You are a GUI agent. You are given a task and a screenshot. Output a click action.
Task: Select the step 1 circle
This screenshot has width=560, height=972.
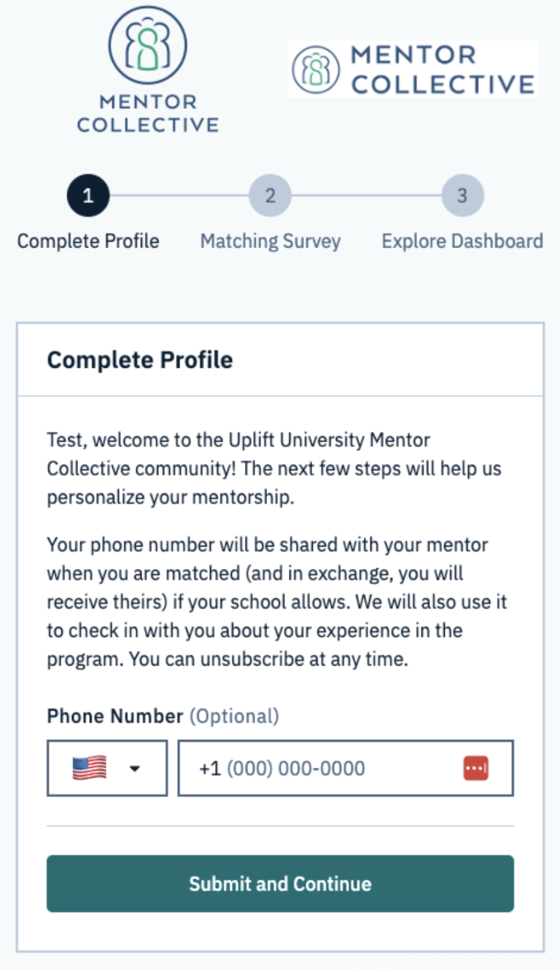click(x=88, y=196)
